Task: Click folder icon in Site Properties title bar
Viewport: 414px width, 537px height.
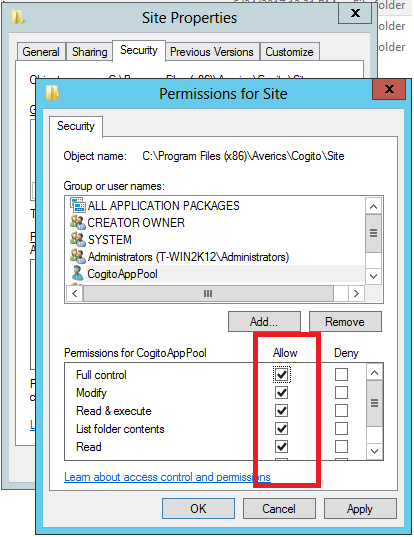Action: click(x=18, y=17)
